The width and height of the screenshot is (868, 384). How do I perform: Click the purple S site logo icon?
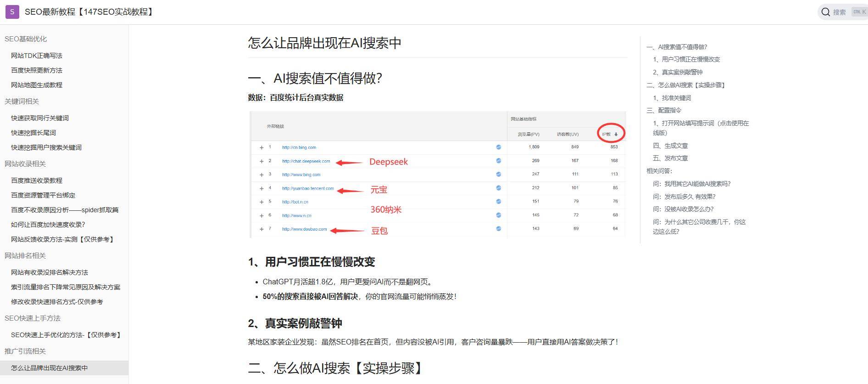click(x=12, y=12)
